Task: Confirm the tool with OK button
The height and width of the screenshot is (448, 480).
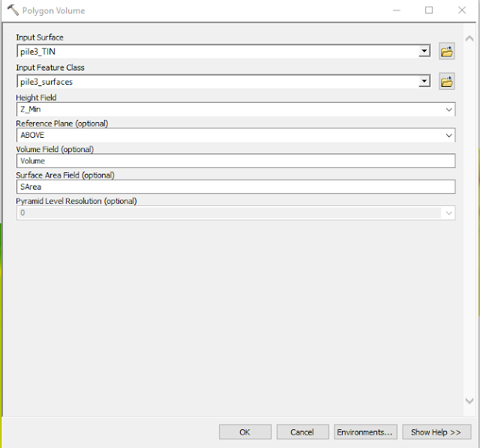Action: point(245,432)
